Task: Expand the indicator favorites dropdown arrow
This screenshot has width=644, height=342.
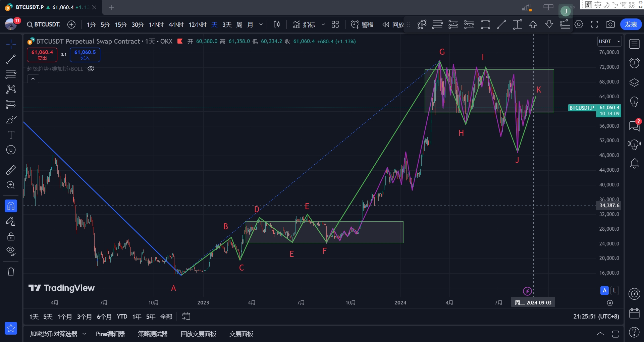Action: 323,24
